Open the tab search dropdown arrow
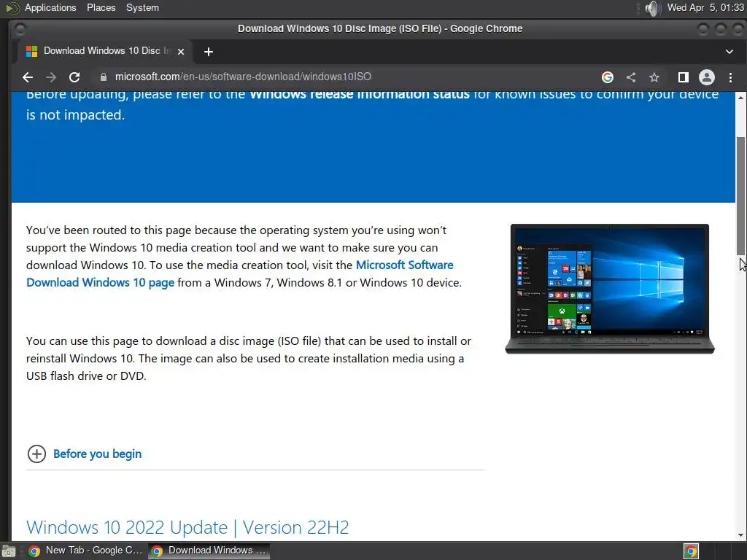 pos(729,52)
